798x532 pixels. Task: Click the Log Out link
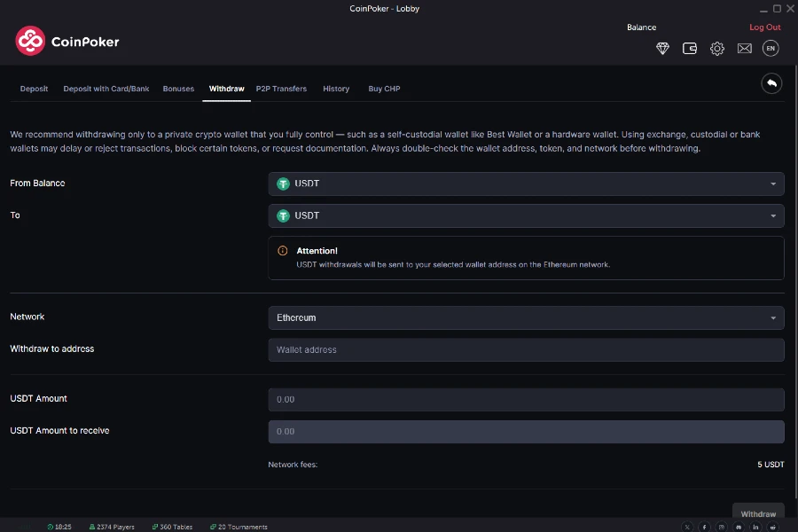coord(764,27)
